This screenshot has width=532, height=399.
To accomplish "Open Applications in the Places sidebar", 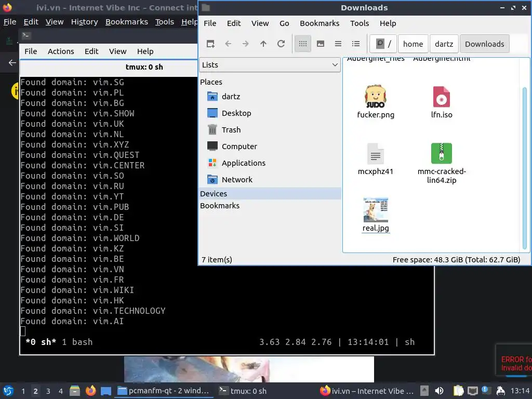I will pos(243,163).
